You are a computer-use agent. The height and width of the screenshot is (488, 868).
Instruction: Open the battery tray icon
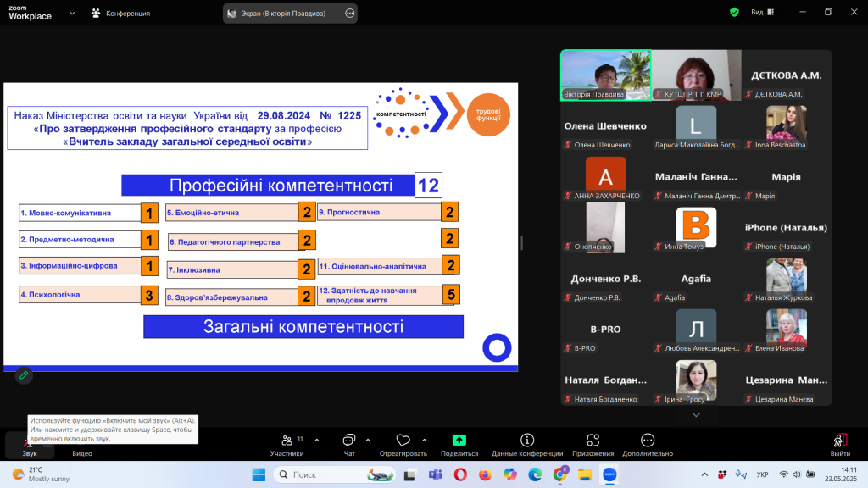pos(810,474)
